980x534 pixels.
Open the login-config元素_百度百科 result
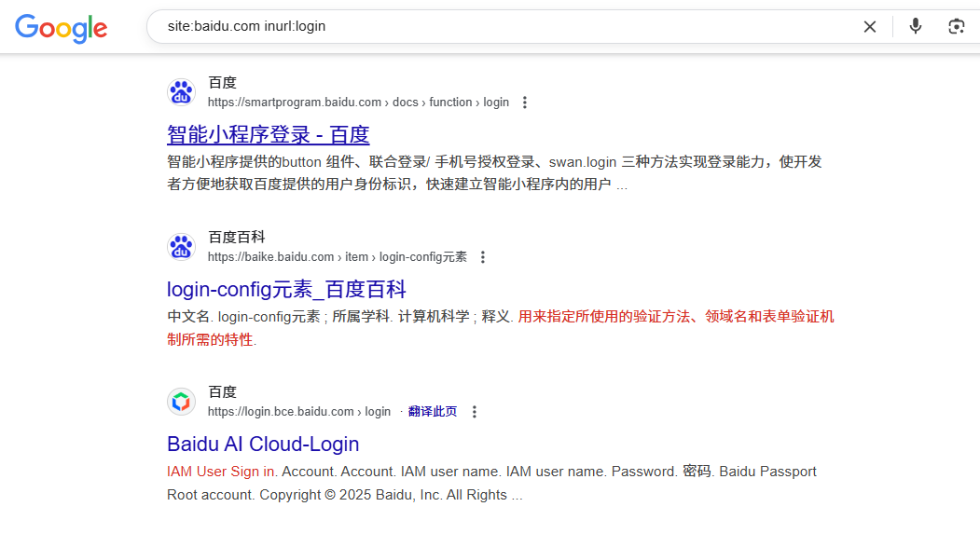286,289
